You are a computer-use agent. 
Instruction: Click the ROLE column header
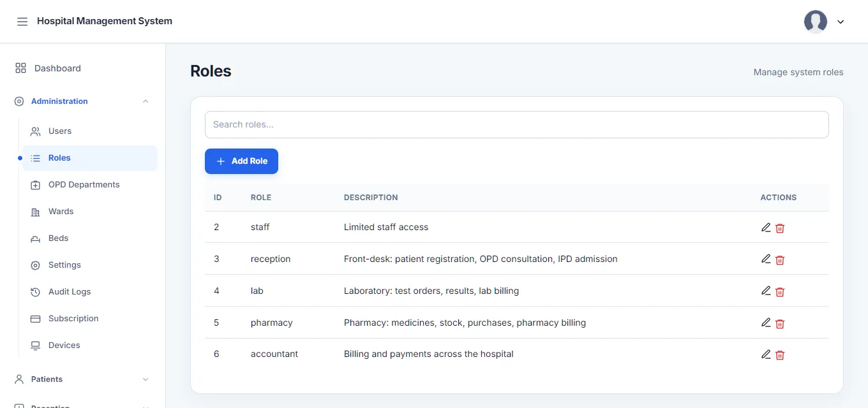(261, 198)
